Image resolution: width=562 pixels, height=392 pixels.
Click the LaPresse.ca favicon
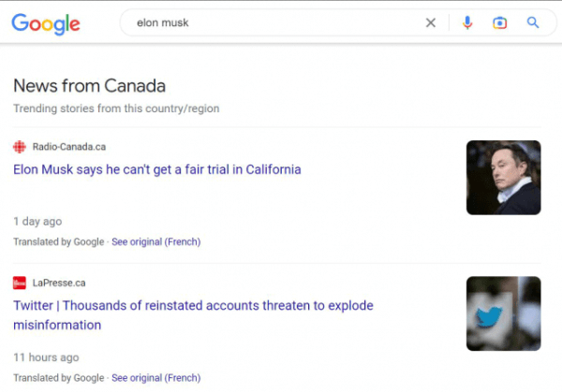pos(20,283)
